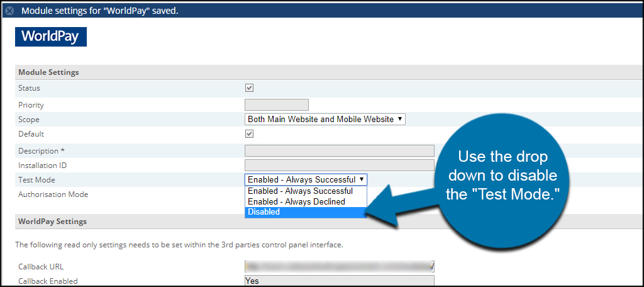Click the read only settings notice text

(179, 245)
